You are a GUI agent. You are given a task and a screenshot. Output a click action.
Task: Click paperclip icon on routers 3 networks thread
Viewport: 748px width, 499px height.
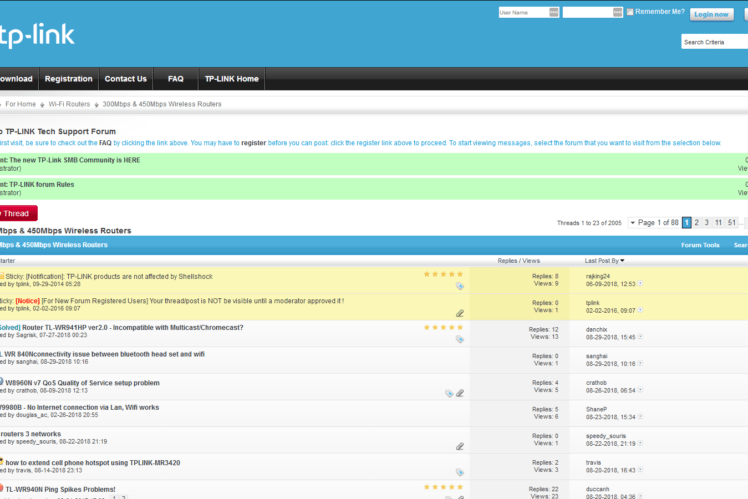pyautogui.click(x=459, y=446)
